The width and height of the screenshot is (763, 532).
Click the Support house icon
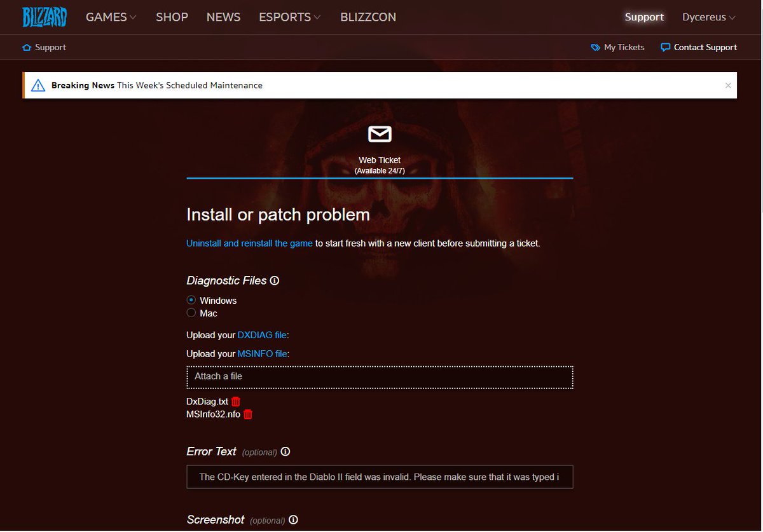pos(27,47)
